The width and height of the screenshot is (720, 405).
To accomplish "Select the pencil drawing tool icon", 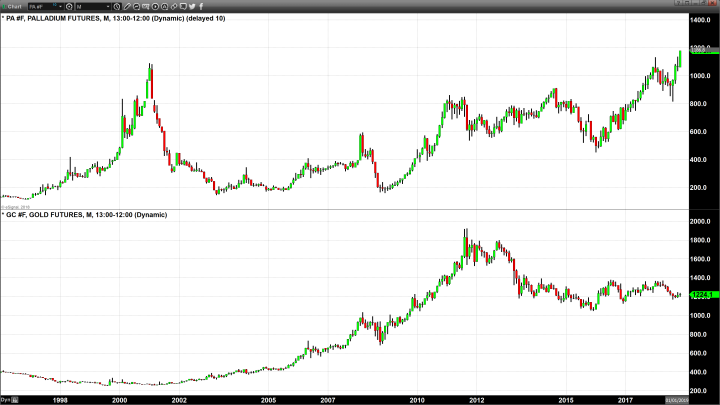I will pyautogui.click(x=127, y=6).
